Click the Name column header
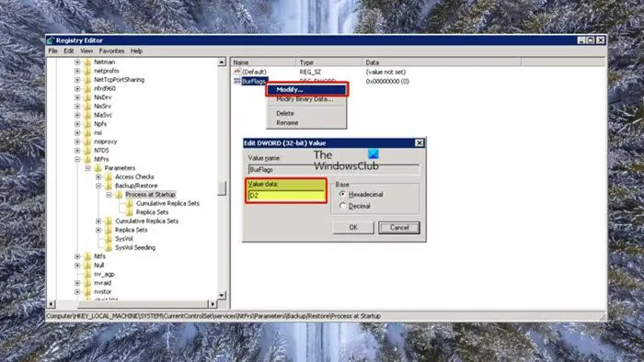Viewport: 644px width, 362px height. [263, 62]
